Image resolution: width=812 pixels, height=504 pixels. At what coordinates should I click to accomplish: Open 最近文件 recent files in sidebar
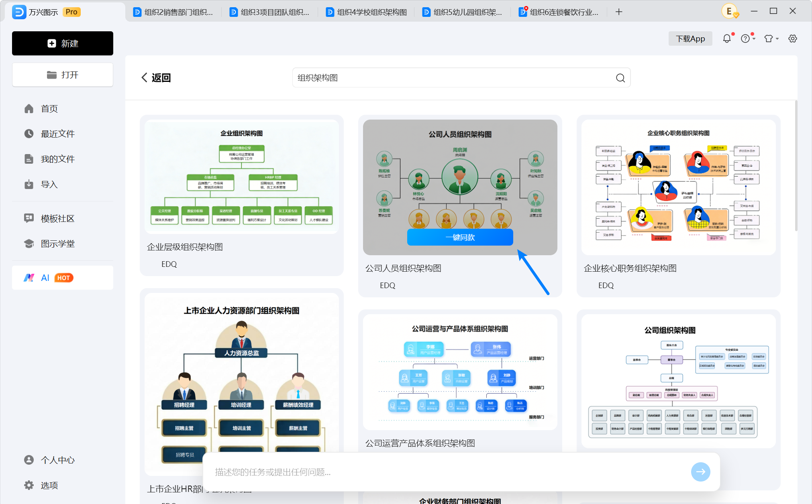click(x=49, y=134)
